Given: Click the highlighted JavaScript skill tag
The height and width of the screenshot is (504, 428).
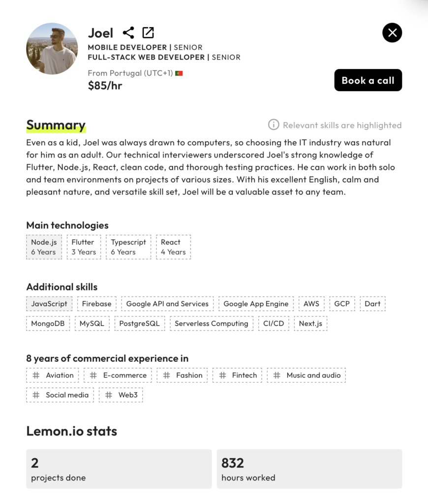Looking at the screenshot, I should [x=49, y=304].
